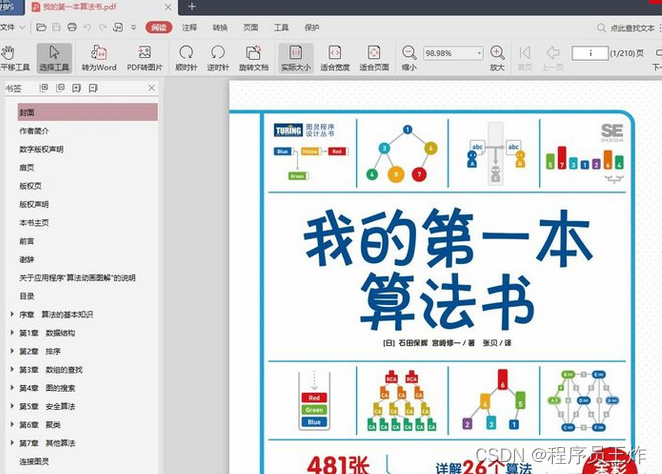662x474 pixels.
Task: Click the print icon in the quick toolbar
Action: click(72, 27)
